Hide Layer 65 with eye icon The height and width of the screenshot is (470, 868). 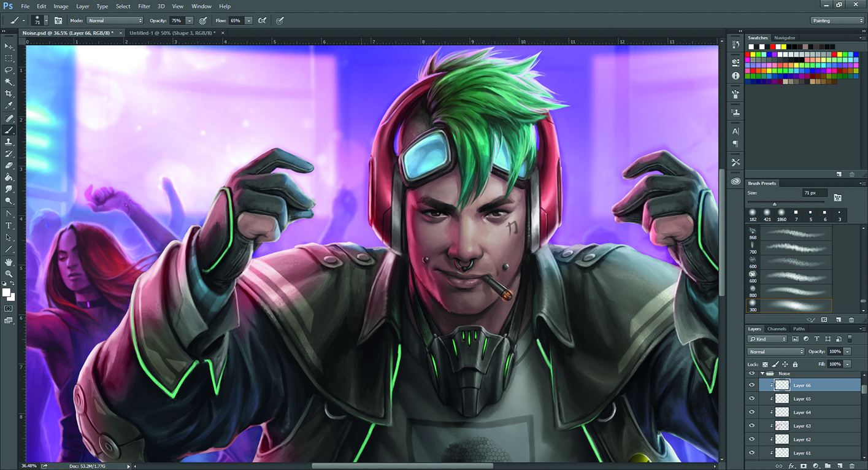[751, 399]
